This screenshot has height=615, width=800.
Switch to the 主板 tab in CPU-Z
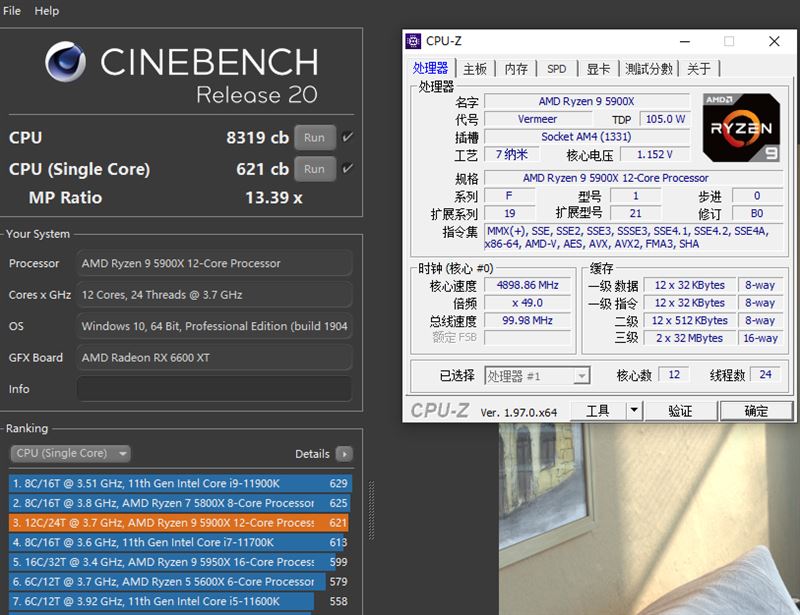pyautogui.click(x=474, y=68)
